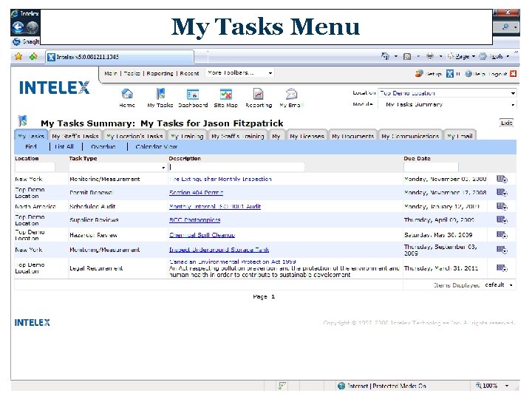
Task: Open the My Email envelope icon
Action: point(291,94)
